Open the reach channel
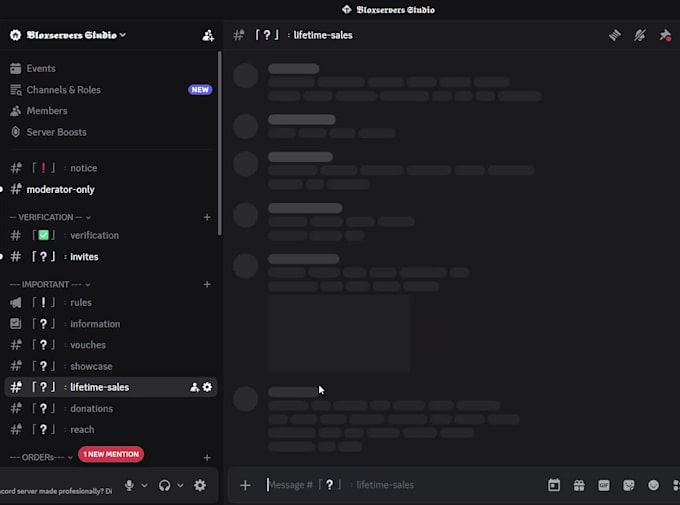Image resolution: width=680 pixels, height=505 pixels. [x=111, y=430]
